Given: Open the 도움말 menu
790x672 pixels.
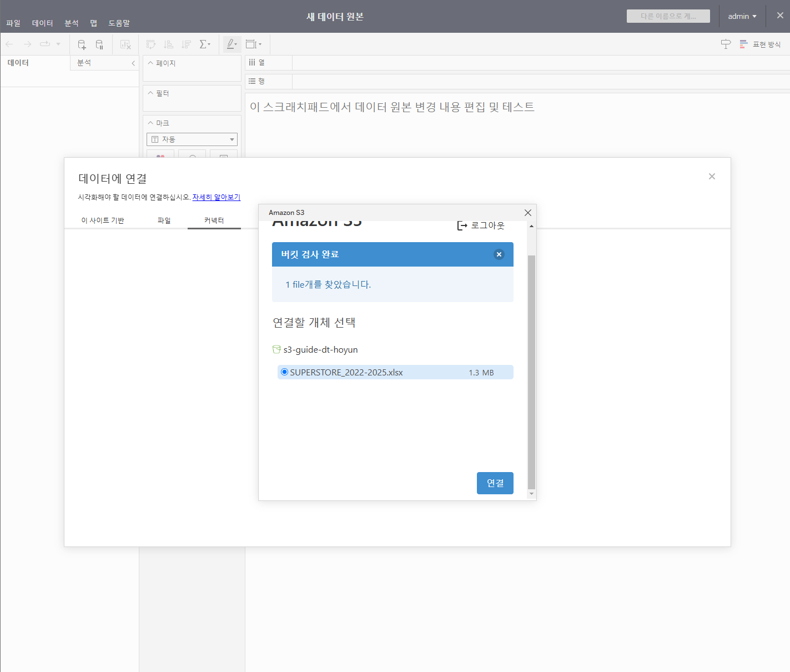Looking at the screenshot, I should pos(119,23).
